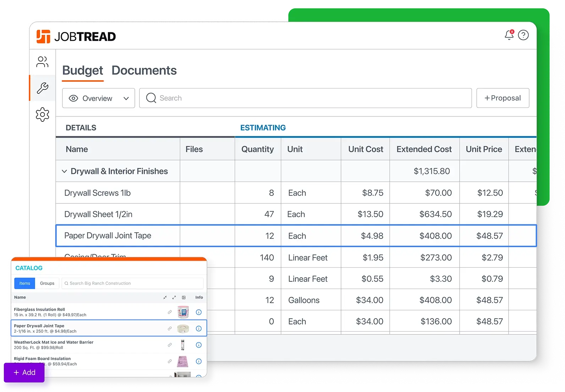Open the notifications bell
This screenshot has height=392, width=565.
click(509, 35)
